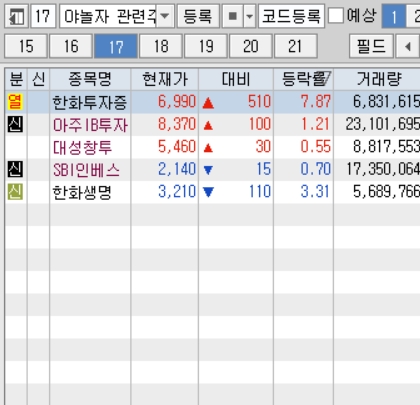
Task: Click the change value 30 for 대성창투
Action: (263, 147)
